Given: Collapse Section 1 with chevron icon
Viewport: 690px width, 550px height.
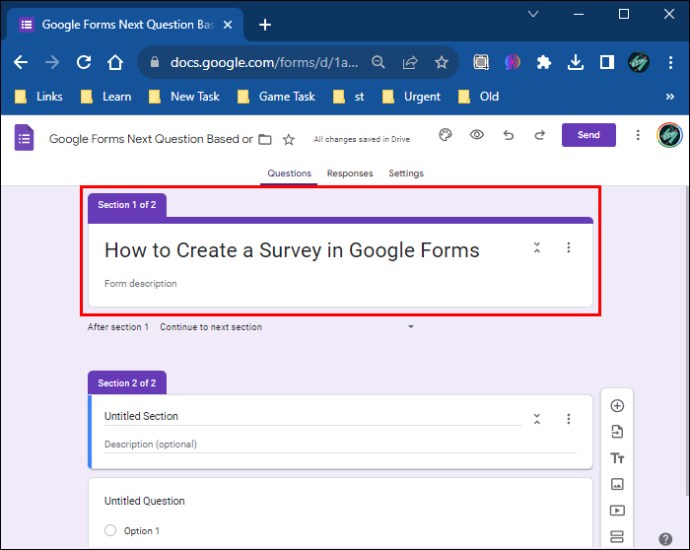Looking at the screenshot, I should coord(537,247).
